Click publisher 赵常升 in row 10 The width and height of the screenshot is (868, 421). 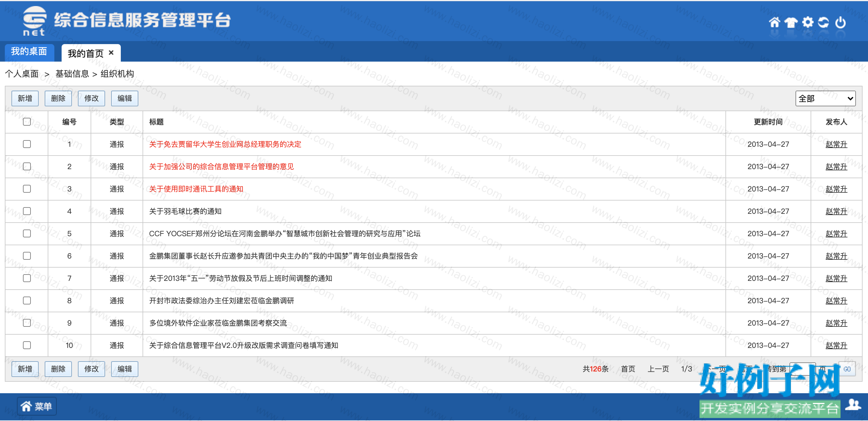click(836, 345)
